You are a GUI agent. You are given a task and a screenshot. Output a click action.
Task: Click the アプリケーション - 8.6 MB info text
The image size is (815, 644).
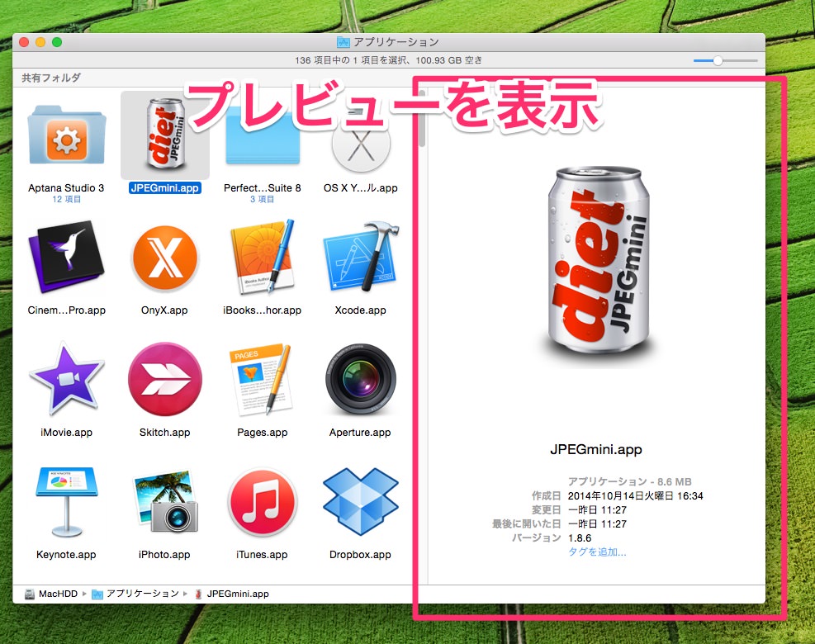[x=629, y=481]
